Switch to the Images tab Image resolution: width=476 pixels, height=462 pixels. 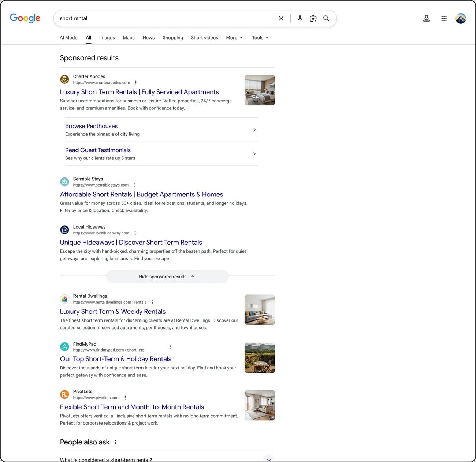[107, 38]
